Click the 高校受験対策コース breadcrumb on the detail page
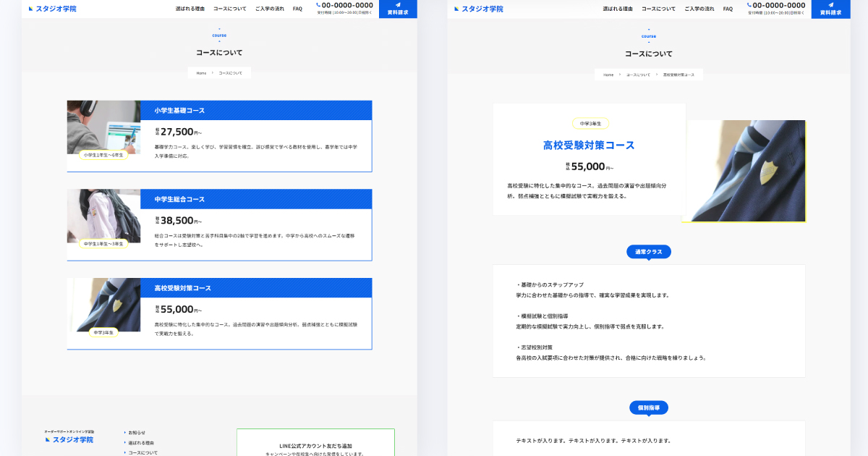868x456 pixels. [x=678, y=75]
